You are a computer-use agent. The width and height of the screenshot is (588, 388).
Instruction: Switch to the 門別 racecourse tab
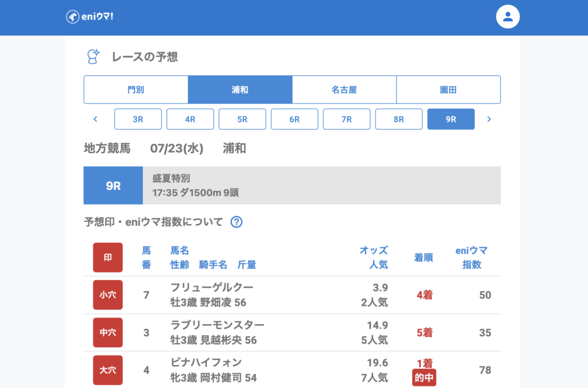tap(136, 90)
